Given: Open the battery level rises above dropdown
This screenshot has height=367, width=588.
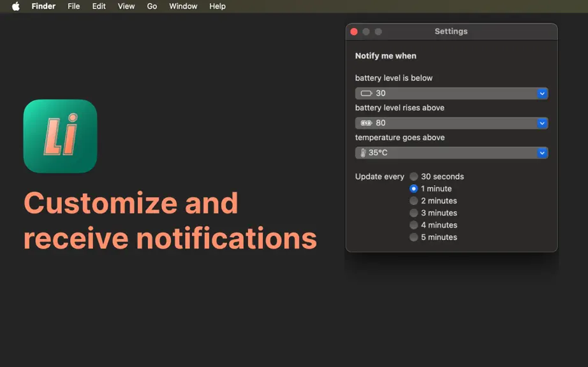Looking at the screenshot, I should click(452, 123).
